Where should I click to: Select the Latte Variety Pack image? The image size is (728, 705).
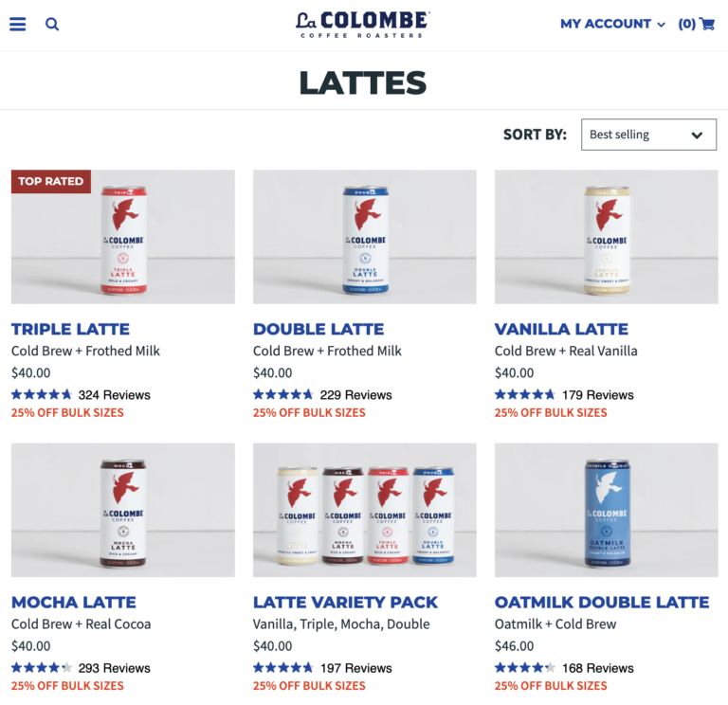click(x=364, y=510)
